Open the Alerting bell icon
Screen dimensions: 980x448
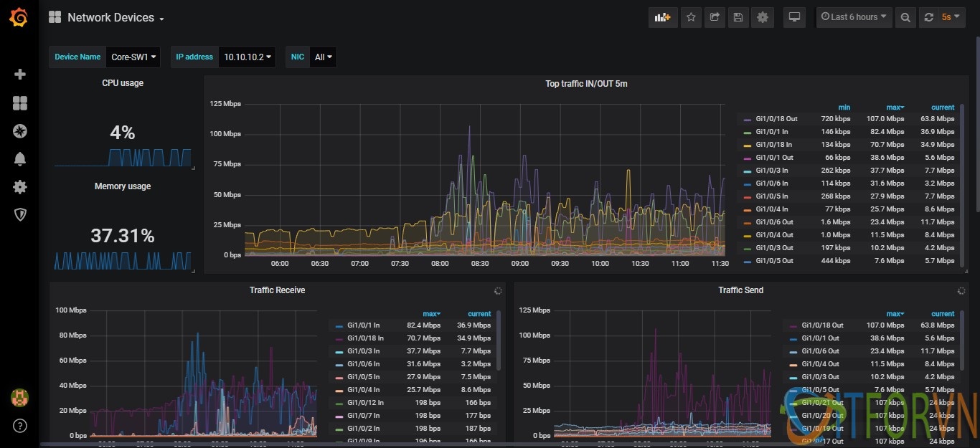coord(20,159)
